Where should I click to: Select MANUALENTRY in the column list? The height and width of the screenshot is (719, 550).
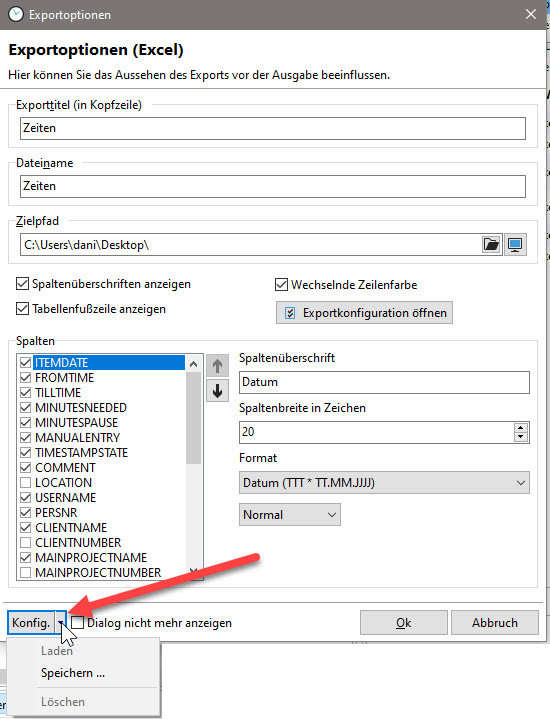pyautogui.click(x=78, y=438)
